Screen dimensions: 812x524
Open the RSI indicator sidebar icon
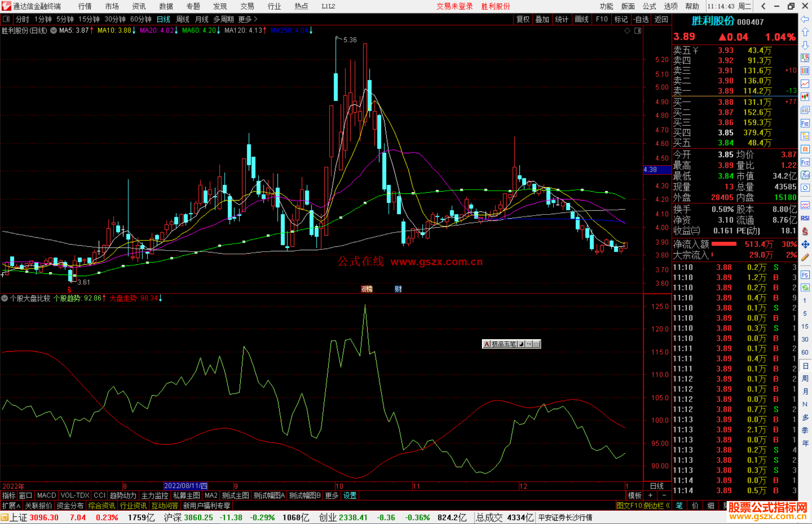coord(805,218)
